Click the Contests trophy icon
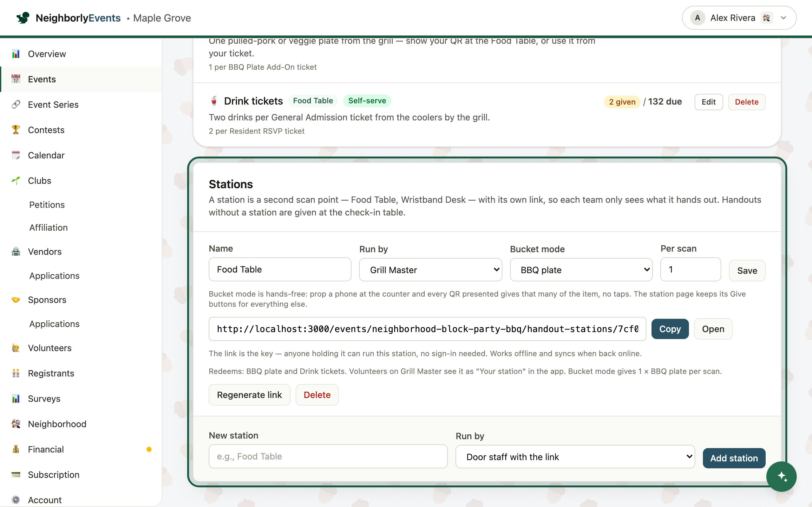 pyautogui.click(x=16, y=130)
